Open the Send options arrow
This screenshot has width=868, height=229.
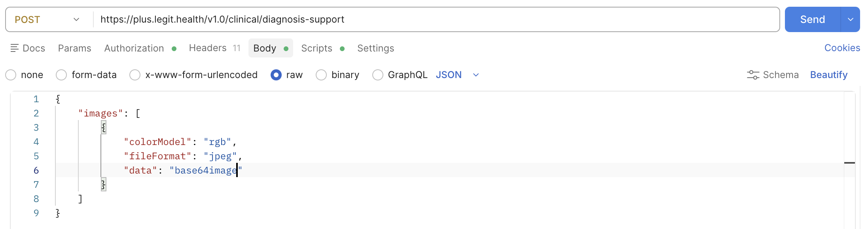point(850,19)
